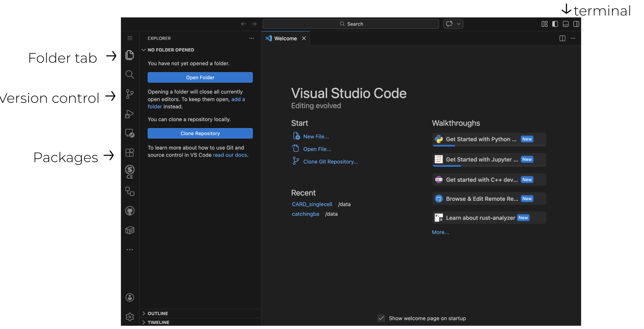Open the CE extension icon in activity bar
This screenshot has width=644, height=329.
click(x=130, y=172)
